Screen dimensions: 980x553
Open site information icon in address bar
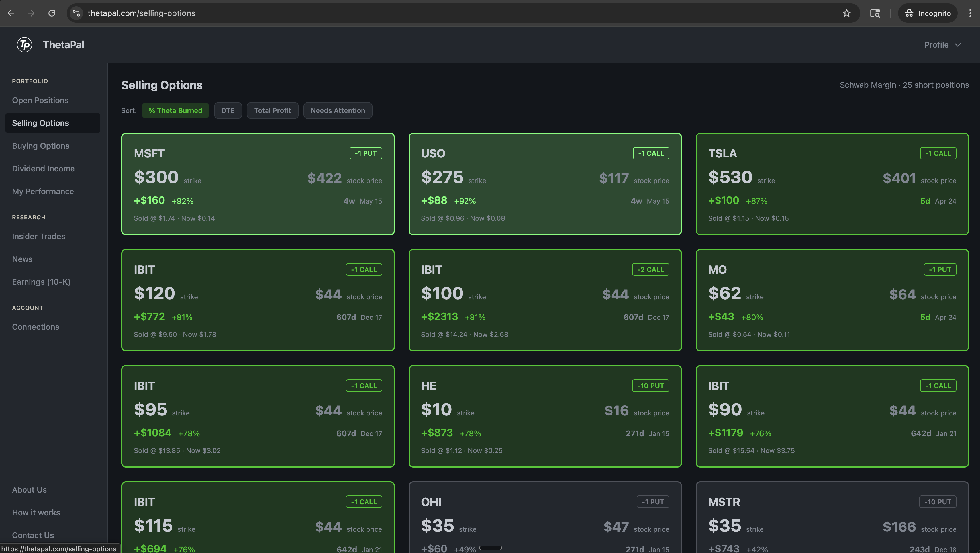[76, 13]
